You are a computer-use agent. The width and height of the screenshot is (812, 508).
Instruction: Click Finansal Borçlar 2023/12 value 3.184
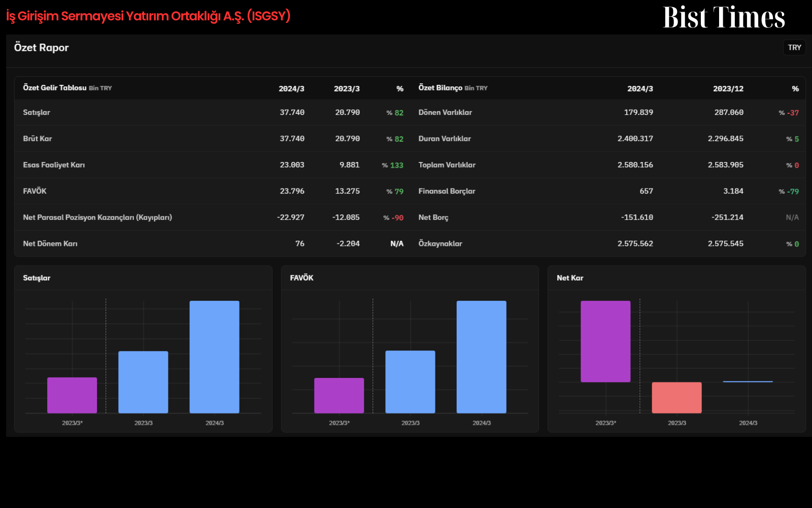(x=733, y=191)
